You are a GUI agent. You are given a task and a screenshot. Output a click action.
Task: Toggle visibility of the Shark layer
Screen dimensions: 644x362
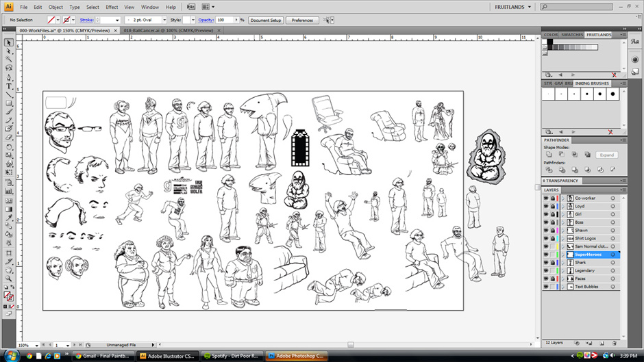(x=546, y=262)
